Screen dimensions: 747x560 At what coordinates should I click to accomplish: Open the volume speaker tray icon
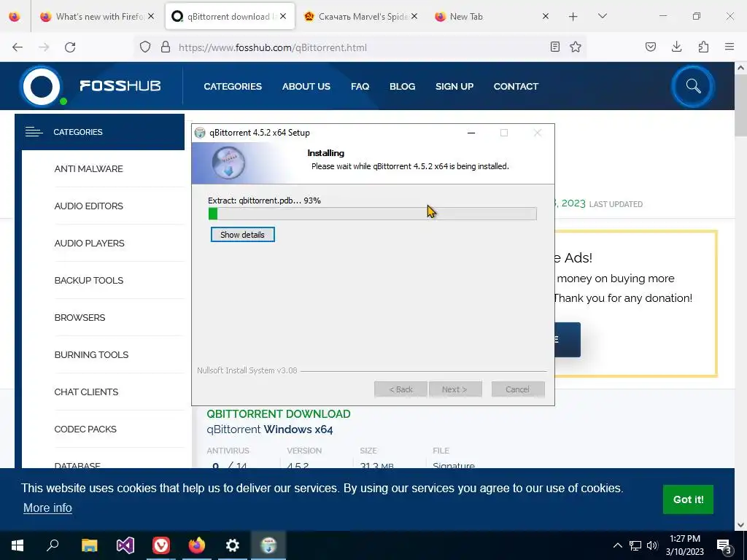pyautogui.click(x=652, y=545)
